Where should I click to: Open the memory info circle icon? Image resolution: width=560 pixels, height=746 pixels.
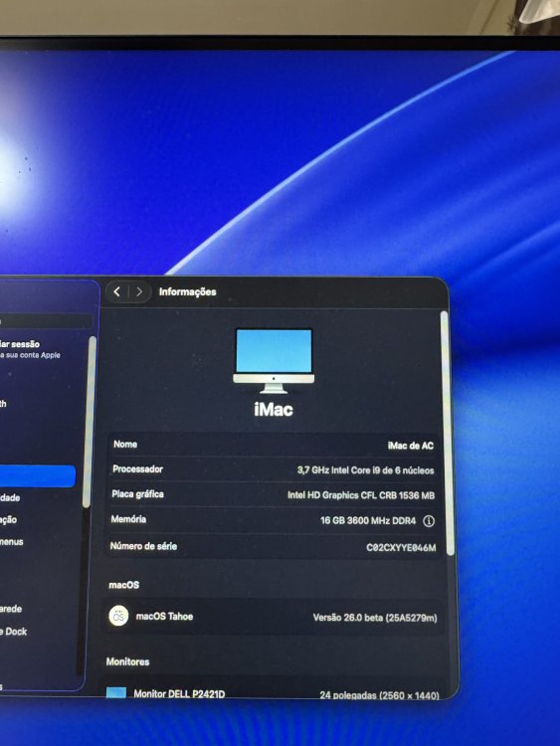[x=429, y=521]
